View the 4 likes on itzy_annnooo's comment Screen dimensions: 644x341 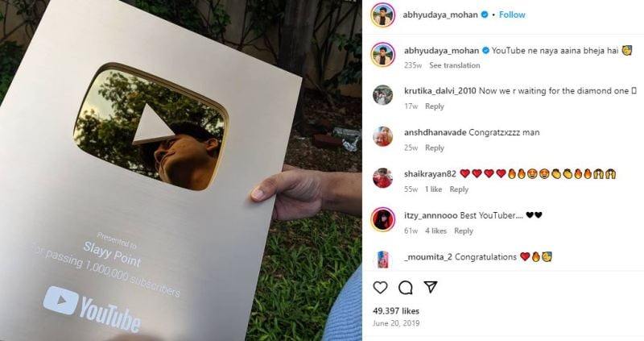point(436,231)
